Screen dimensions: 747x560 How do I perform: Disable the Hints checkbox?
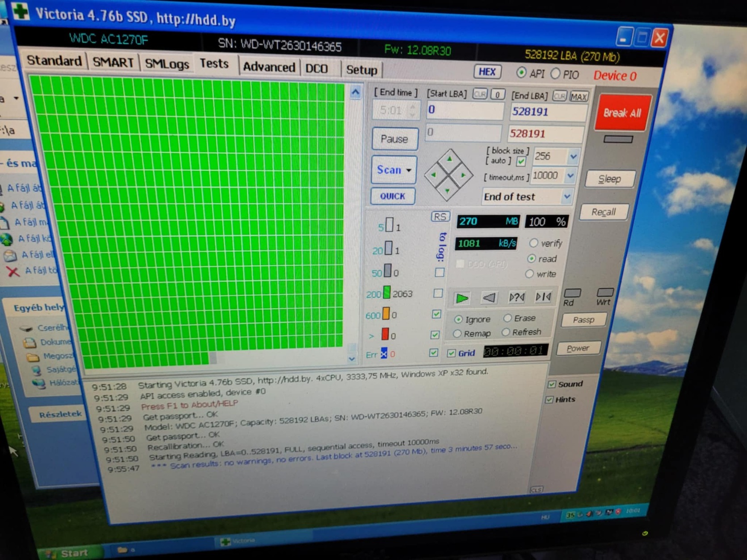550,399
